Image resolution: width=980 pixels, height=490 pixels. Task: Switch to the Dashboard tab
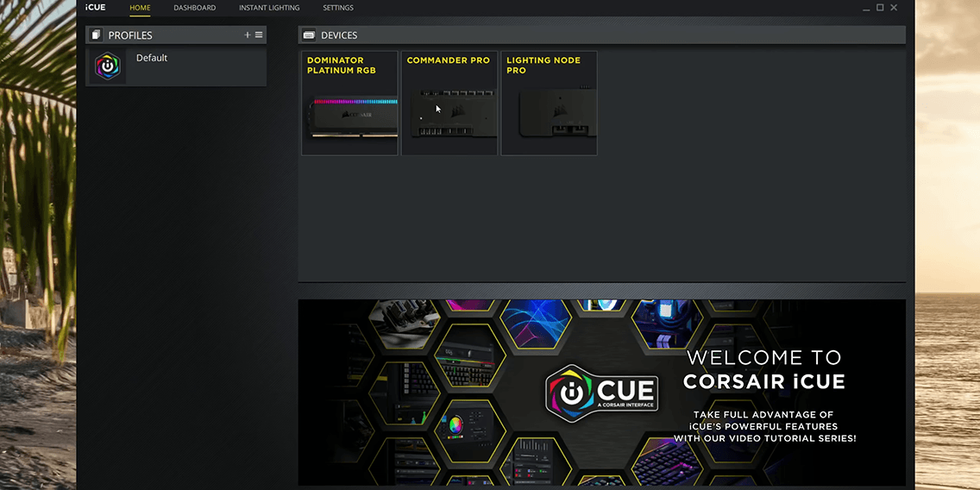point(194,8)
